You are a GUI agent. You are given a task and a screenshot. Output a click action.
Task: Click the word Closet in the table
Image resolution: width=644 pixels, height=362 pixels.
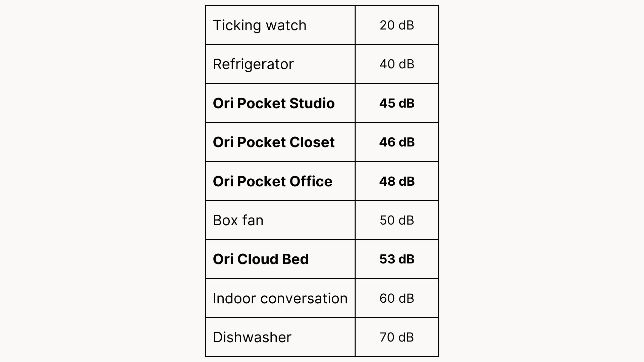coord(312,142)
